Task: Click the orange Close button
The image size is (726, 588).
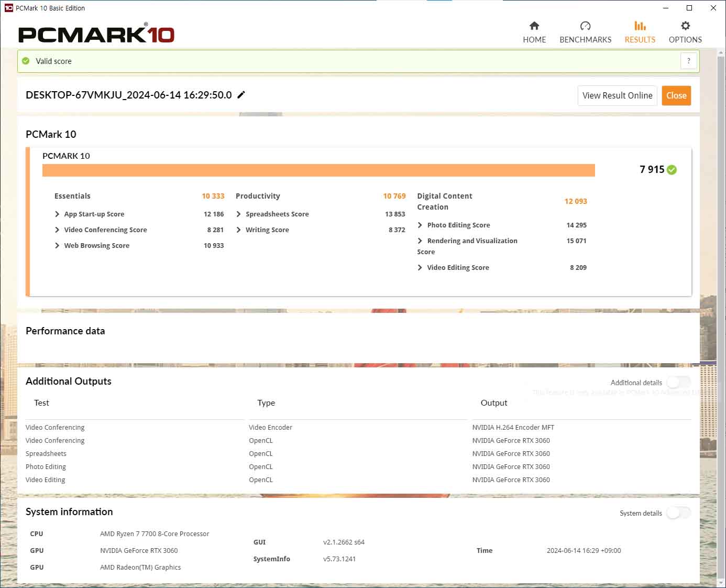Action: pos(676,95)
